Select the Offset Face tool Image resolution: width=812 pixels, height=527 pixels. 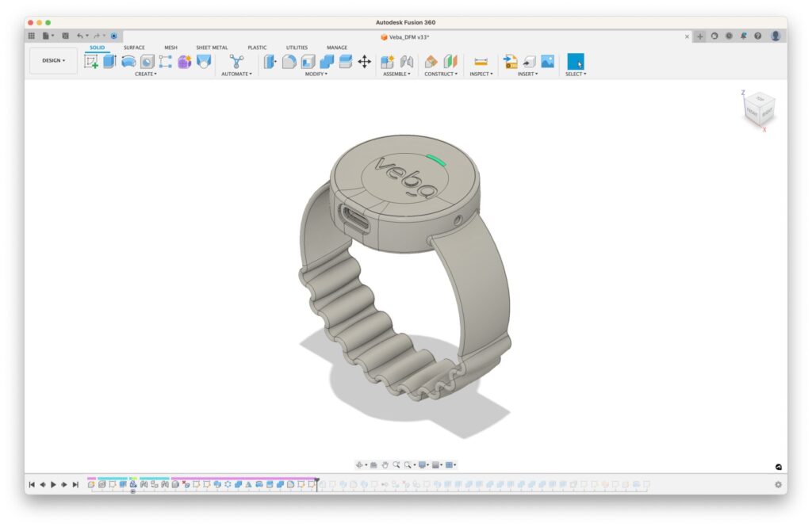tap(346, 62)
